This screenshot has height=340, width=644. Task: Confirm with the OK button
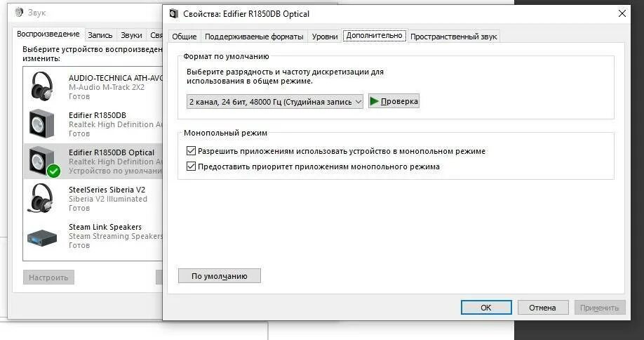pyautogui.click(x=486, y=308)
